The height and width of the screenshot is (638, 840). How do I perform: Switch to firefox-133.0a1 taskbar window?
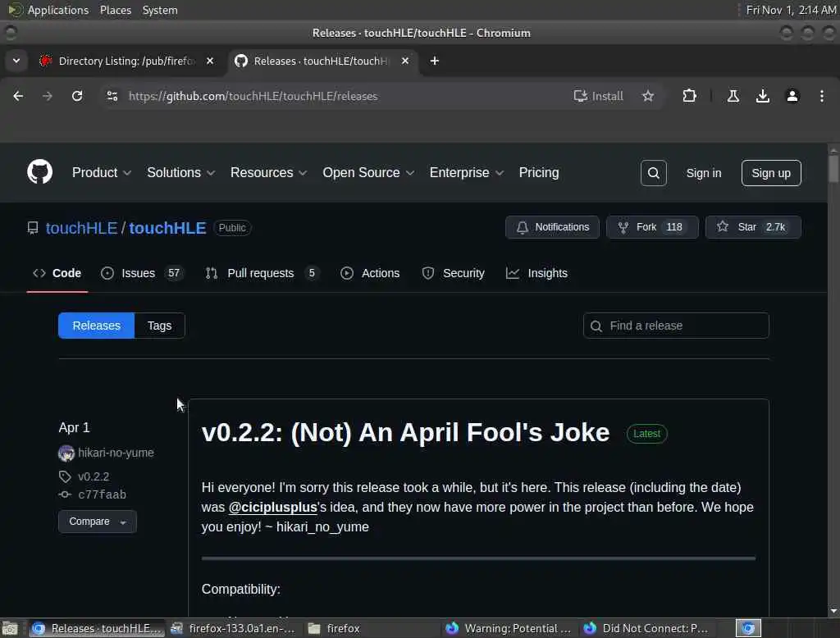tap(233, 628)
